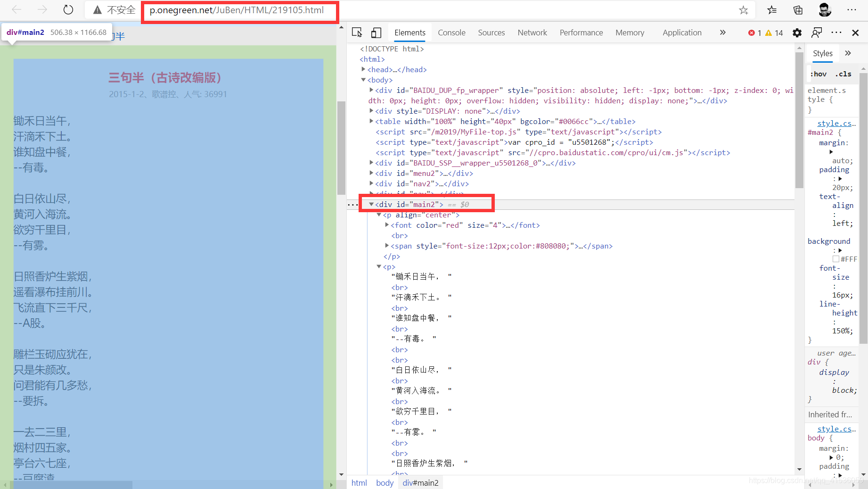Open the user profile avatar

[x=825, y=9]
